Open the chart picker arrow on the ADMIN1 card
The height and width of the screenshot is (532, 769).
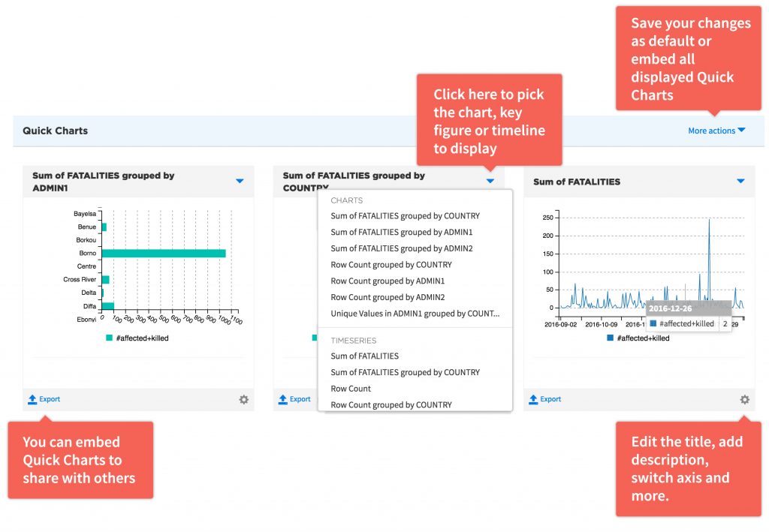[240, 181]
